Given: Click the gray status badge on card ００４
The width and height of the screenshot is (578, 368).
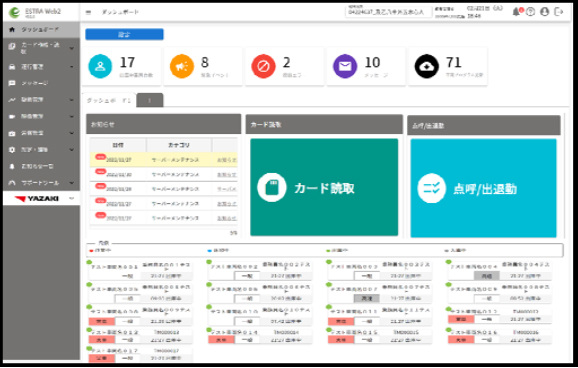Looking at the screenshot, I should coord(487,276).
